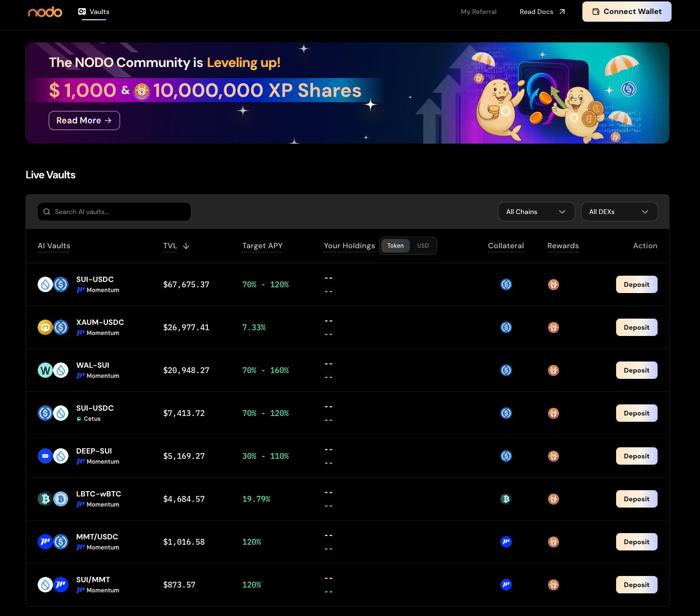Image resolution: width=700 pixels, height=616 pixels.
Task: Click rewards icon in SUI-USDC Momentum row
Action: (553, 284)
